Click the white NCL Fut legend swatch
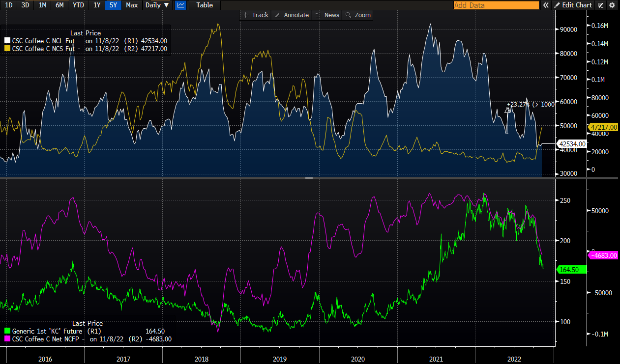The width and height of the screenshot is (620, 364). tap(7, 41)
